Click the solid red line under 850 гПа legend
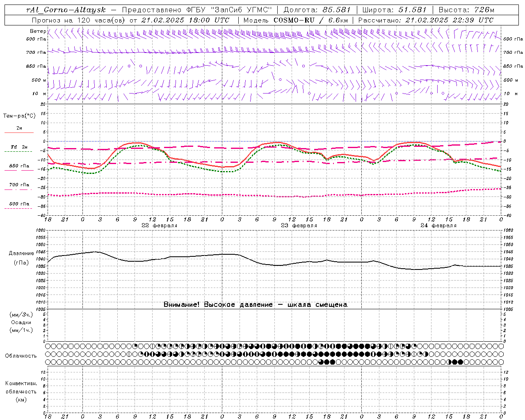This screenshot has height=420, width=525. tap(18, 170)
